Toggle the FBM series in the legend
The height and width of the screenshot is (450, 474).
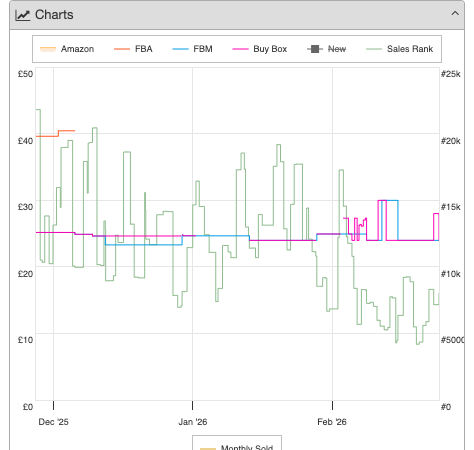click(x=192, y=49)
